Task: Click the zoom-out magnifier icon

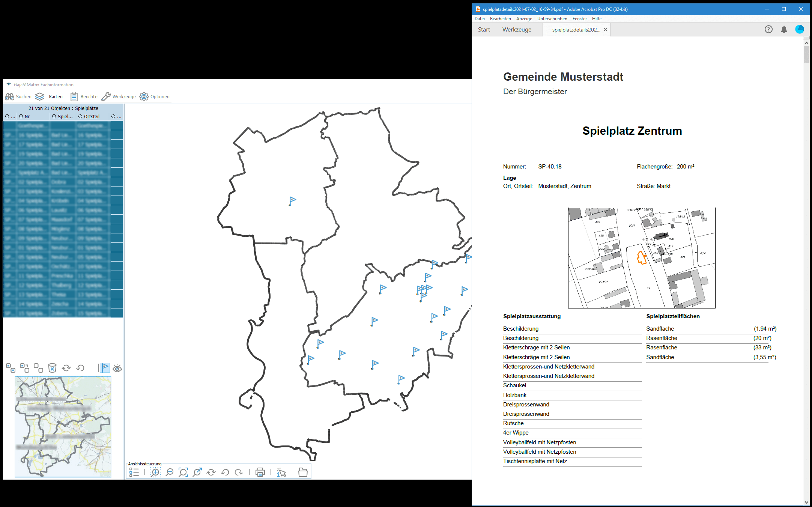Action: pos(170,472)
